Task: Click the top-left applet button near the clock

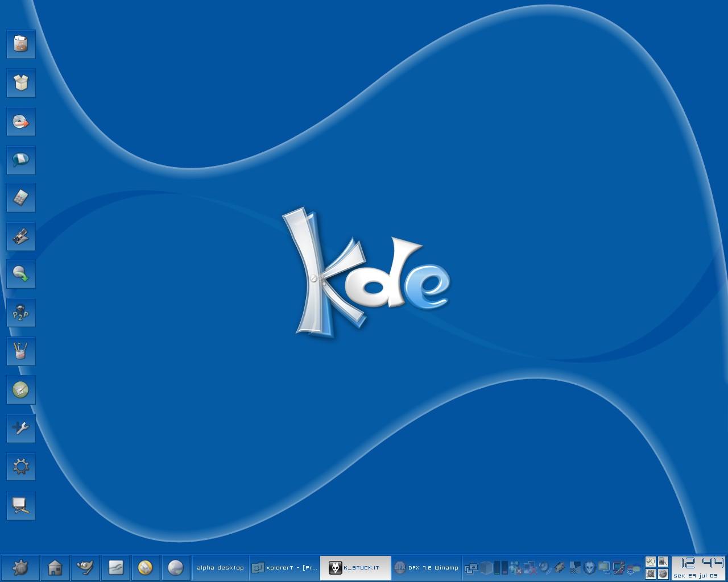Action: (x=651, y=562)
